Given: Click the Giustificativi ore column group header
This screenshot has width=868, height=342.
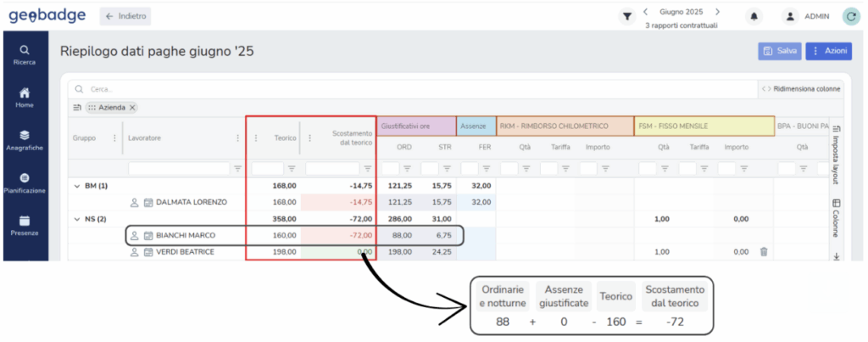Looking at the screenshot, I should point(416,126).
